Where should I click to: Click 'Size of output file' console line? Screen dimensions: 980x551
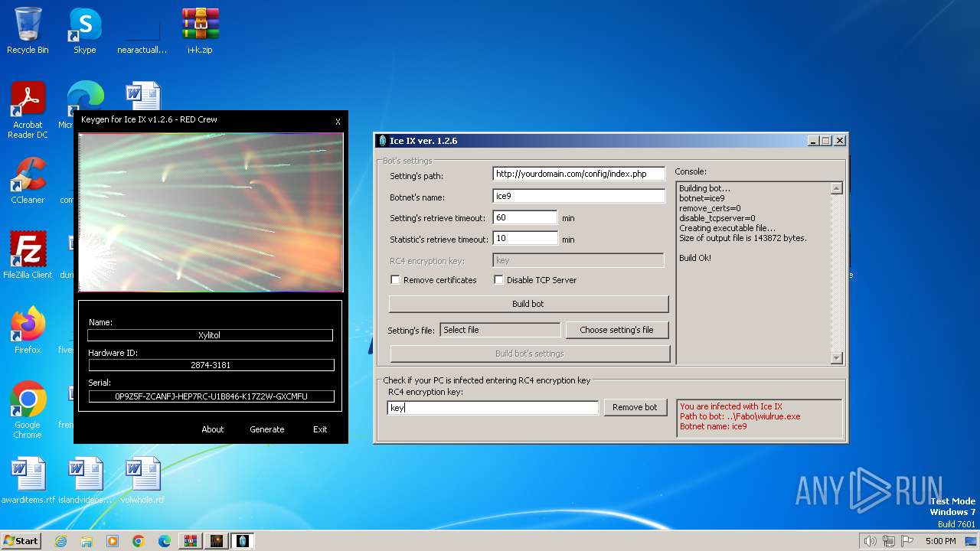pyautogui.click(x=743, y=238)
